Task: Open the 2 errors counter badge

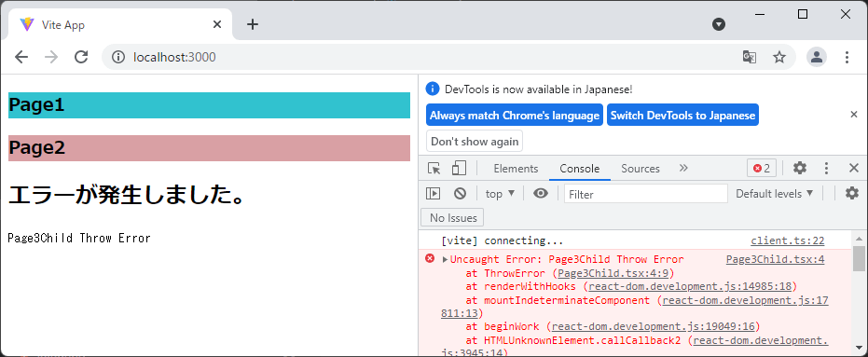Action: (x=762, y=169)
